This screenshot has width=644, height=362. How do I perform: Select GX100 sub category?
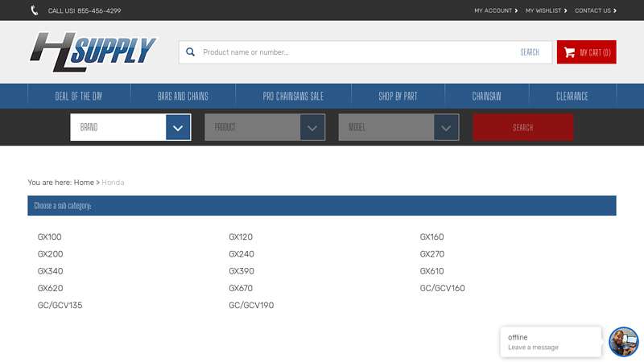click(50, 237)
